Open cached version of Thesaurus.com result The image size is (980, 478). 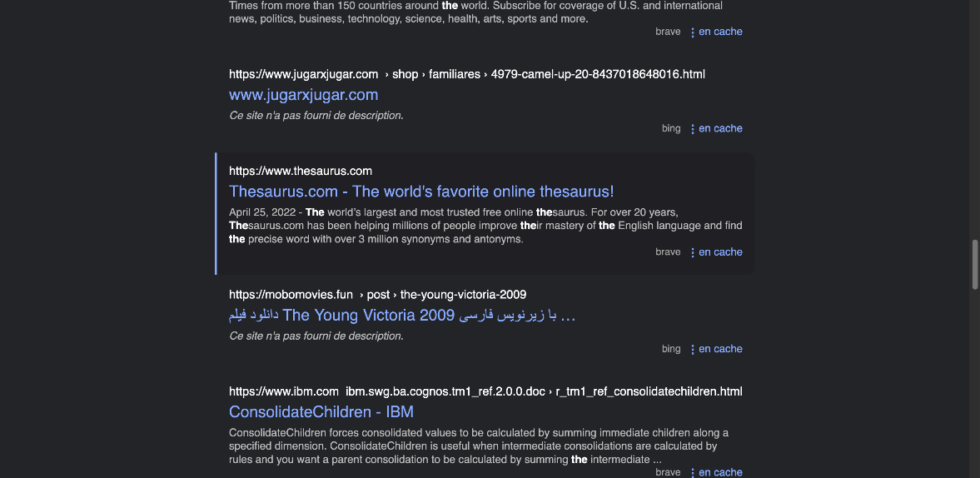(x=720, y=251)
